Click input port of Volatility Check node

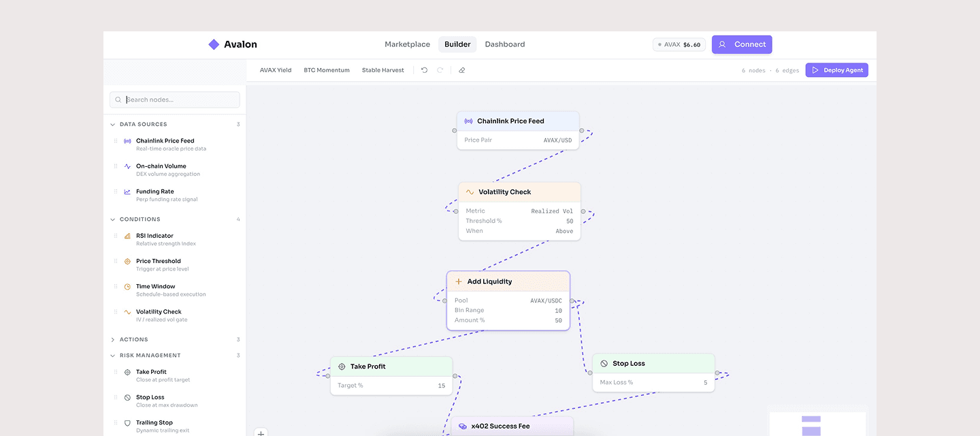(x=456, y=211)
